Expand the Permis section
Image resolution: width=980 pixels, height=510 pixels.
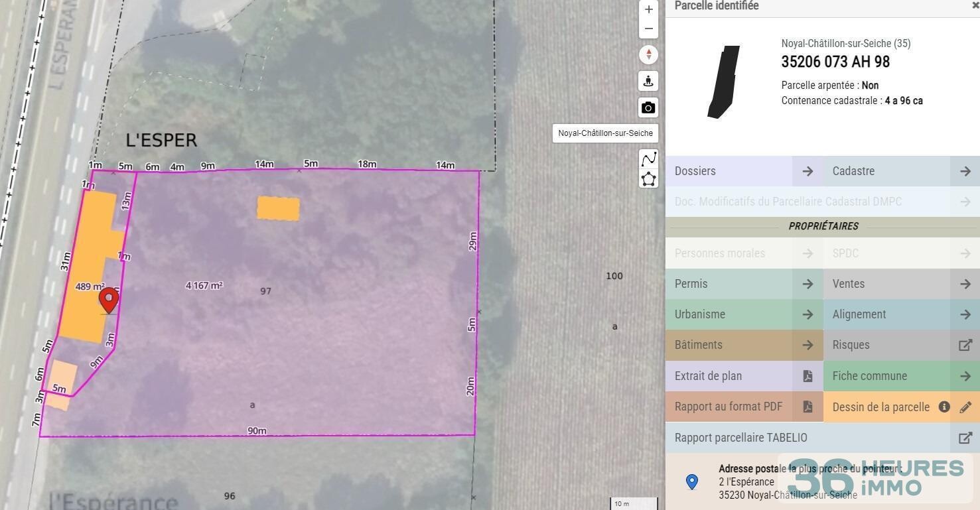744,284
